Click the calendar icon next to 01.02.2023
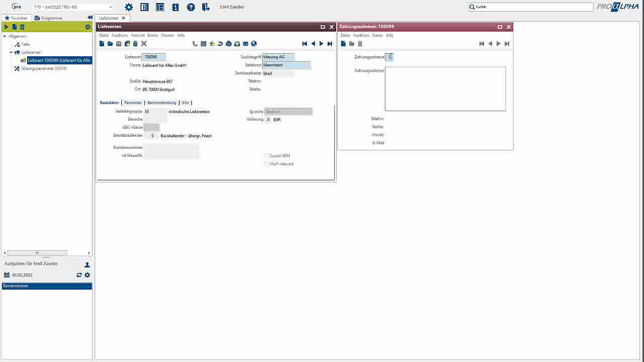The image size is (644, 362). pos(7,275)
